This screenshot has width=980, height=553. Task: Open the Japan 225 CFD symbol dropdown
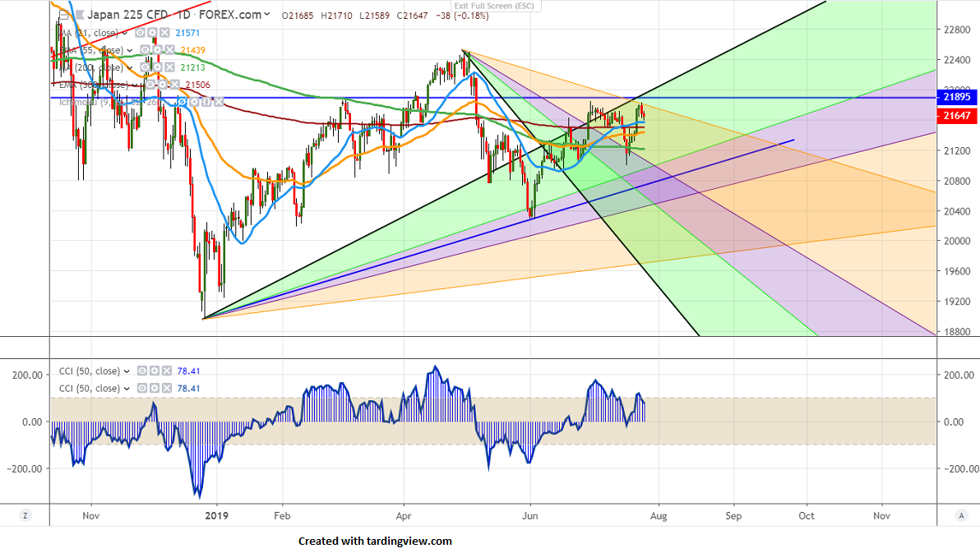pyautogui.click(x=267, y=14)
